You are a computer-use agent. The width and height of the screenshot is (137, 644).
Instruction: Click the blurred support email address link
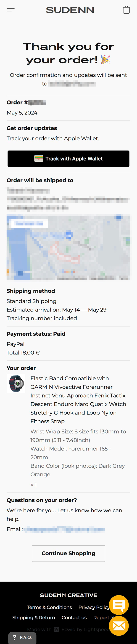coord(64,529)
